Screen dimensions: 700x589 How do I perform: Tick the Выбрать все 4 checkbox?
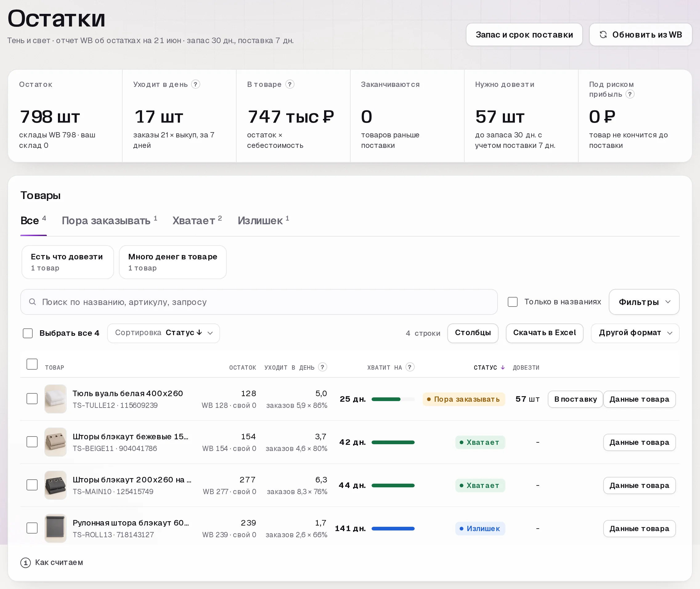click(28, 333)
